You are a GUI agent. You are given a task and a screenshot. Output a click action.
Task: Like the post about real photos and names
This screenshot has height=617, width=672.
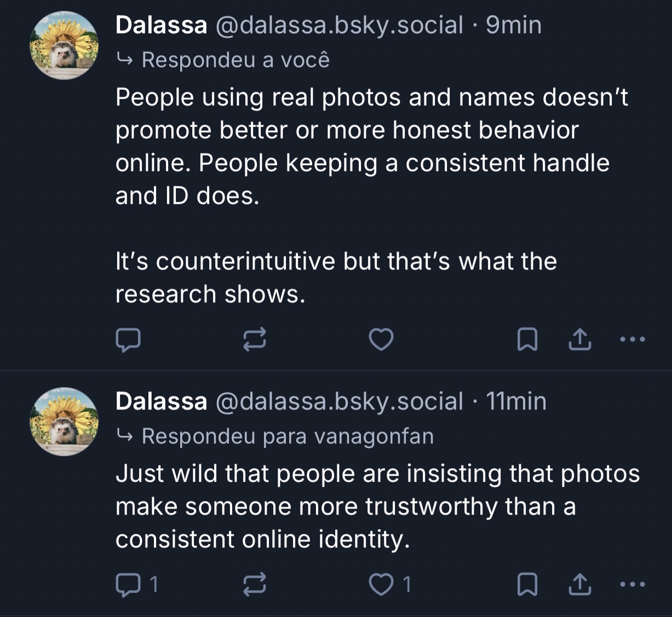[381, 340]
